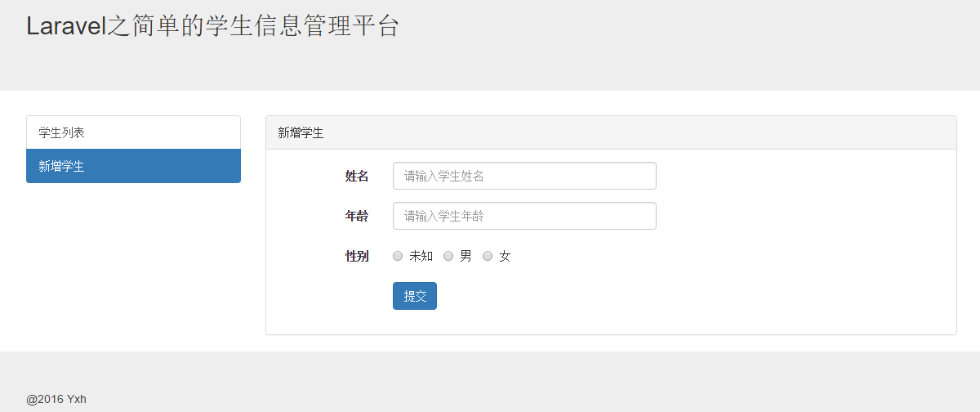The image size is (980, 412).
Task: Click the 新增学生 panel header
Action: point(611,133)
